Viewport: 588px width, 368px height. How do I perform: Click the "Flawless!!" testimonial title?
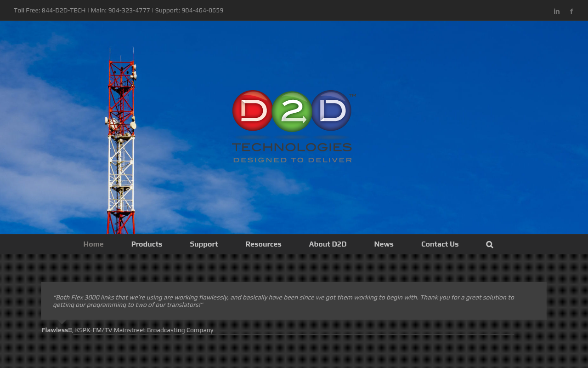tap(57, 330)
